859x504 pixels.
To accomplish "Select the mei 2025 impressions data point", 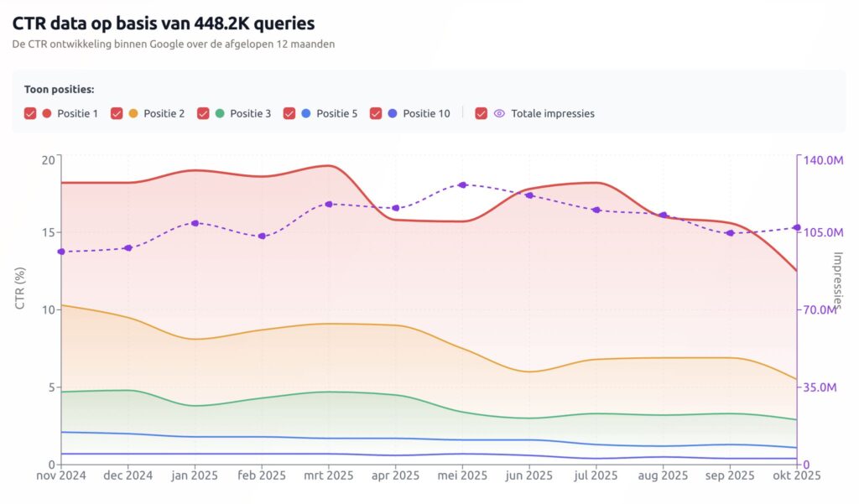I will tap(461, 184).
